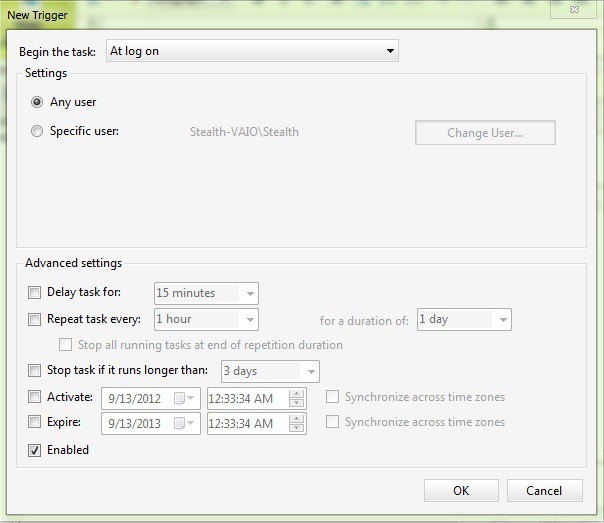Check Activate row 'Synchronize across time zones'
The width and height of the screenshot is (604, 523).
[332, 397]
